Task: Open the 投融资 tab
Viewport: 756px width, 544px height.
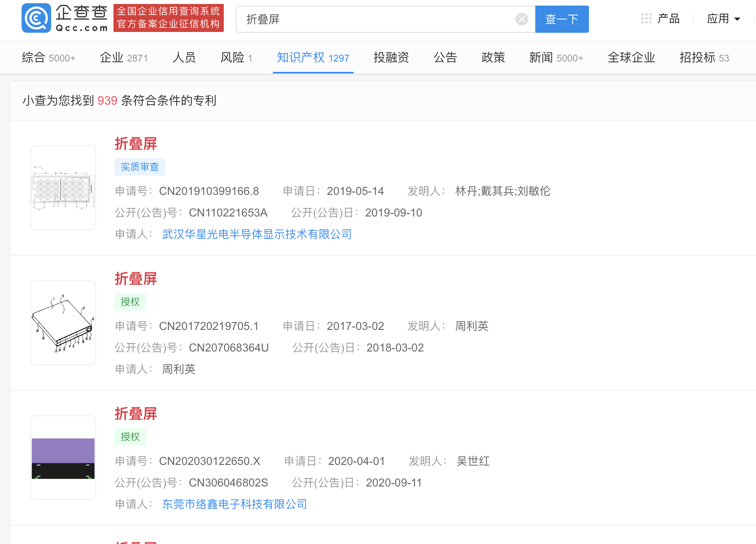Action: [391, 58]
